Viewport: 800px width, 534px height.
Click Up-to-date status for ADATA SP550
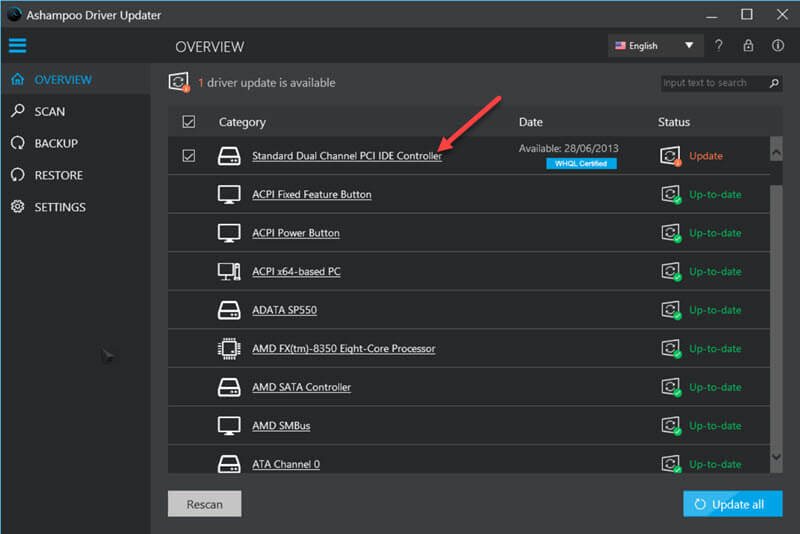(x=715, y=310)
